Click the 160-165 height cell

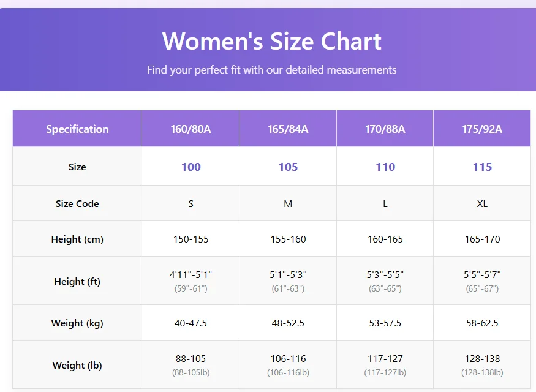pyautogui.click(x=385, y=239)
